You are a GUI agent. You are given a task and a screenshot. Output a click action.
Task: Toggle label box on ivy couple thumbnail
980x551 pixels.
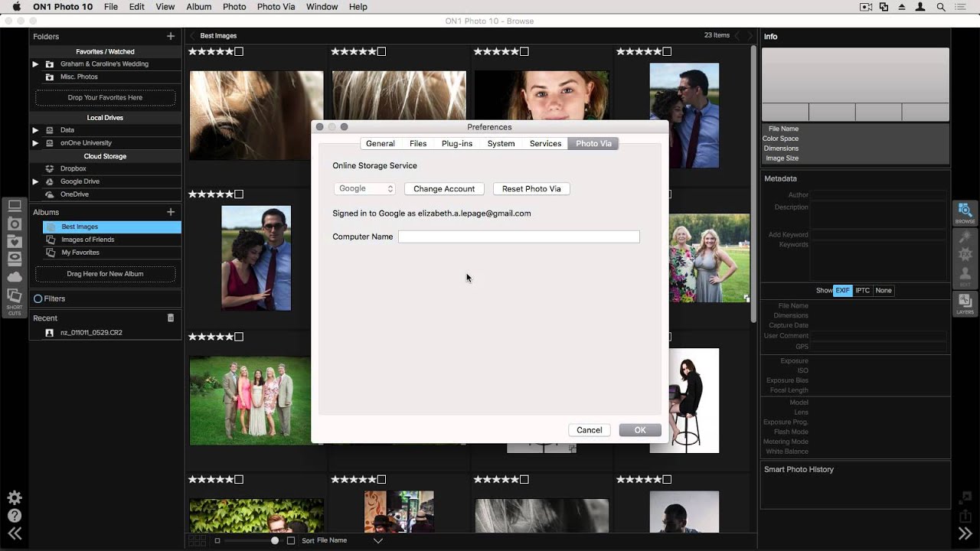click(x=239, y=479)
